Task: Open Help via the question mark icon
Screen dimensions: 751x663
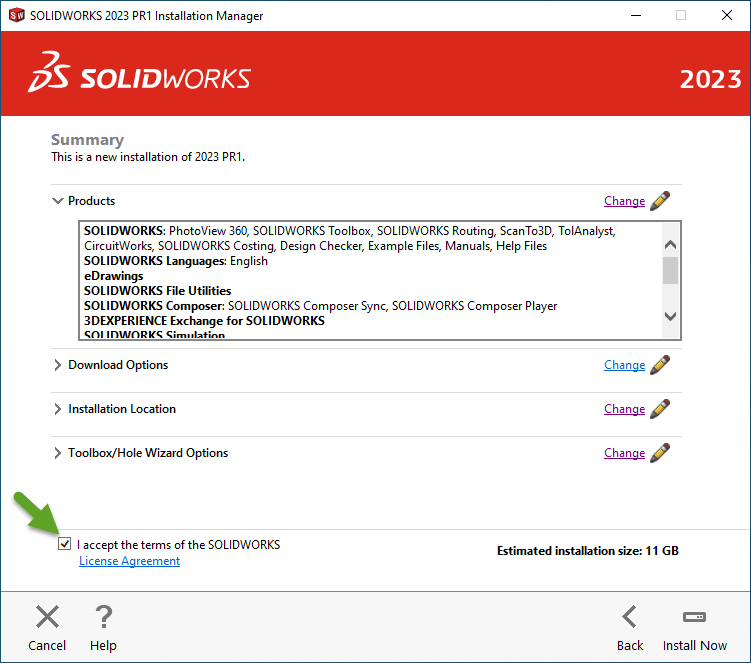Action: (x=103, y=617)
